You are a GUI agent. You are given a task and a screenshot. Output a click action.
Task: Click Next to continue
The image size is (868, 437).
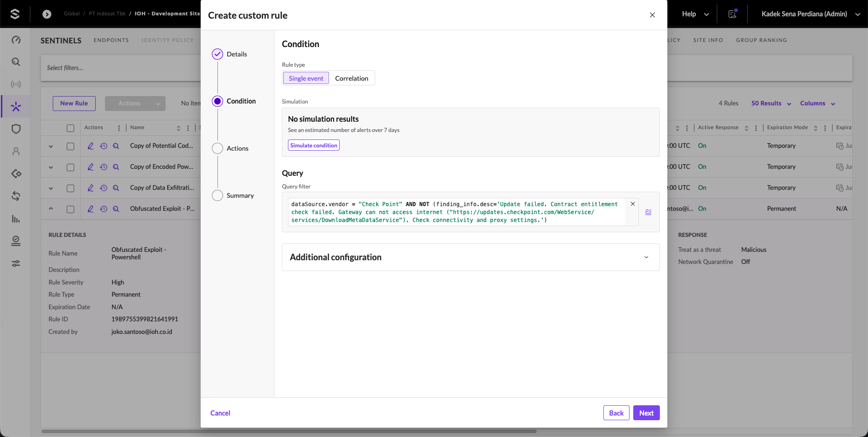646,413
